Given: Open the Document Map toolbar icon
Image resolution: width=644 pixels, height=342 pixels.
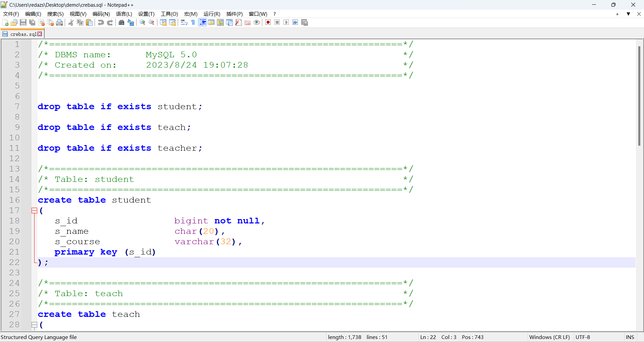Looking at the screenshot, I should [220, 22].
